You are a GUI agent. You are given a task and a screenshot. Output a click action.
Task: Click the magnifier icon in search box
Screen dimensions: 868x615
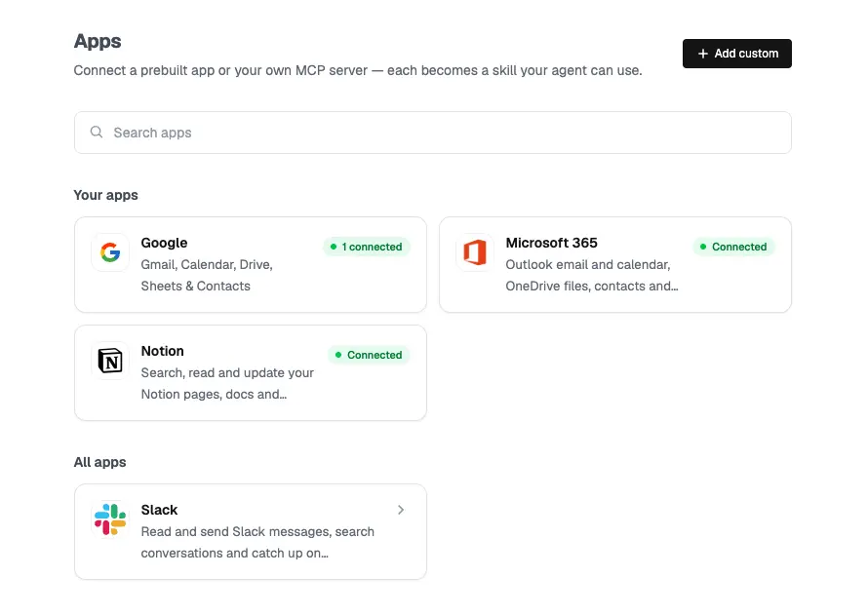pos(97,133)
